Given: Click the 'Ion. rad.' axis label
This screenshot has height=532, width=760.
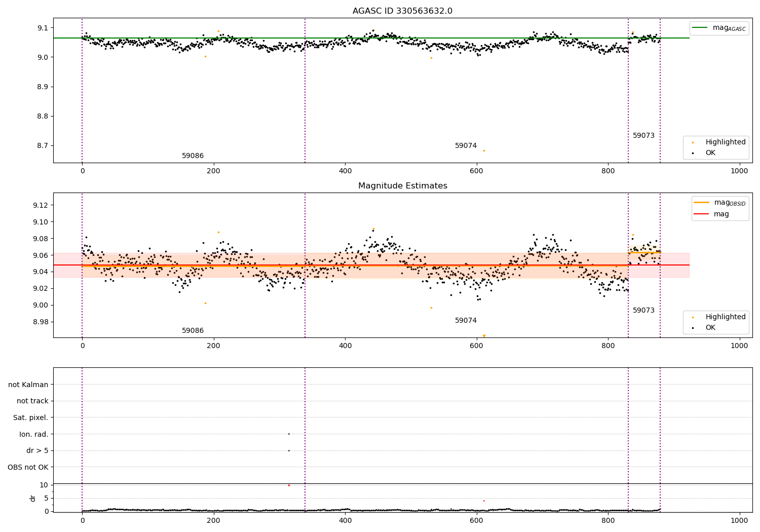Looking at the screenshot, I should 34,434.
